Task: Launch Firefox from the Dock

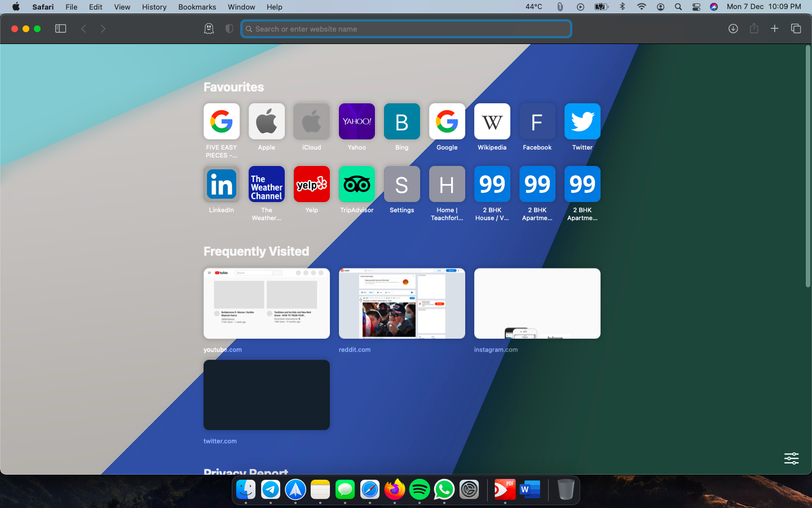Action: point(395,490)
